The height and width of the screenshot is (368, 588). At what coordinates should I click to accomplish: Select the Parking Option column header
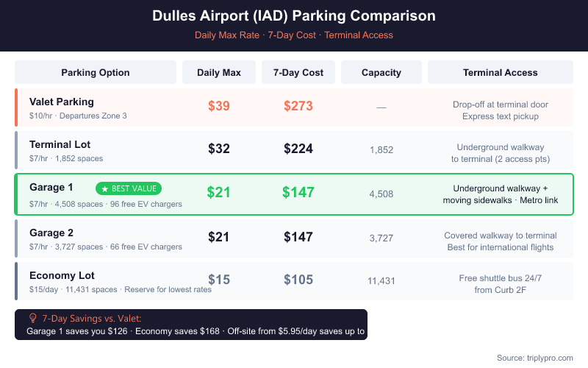click(x=96, y=72)
